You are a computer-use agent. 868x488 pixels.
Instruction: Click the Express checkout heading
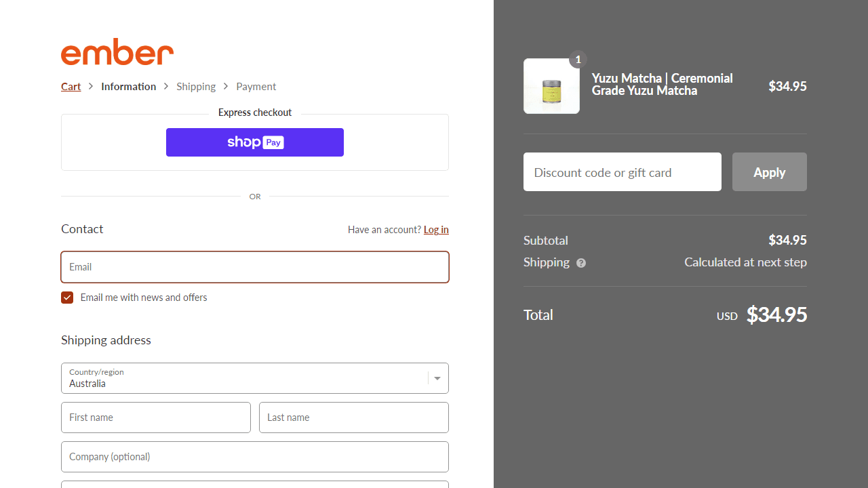(255, 113)
